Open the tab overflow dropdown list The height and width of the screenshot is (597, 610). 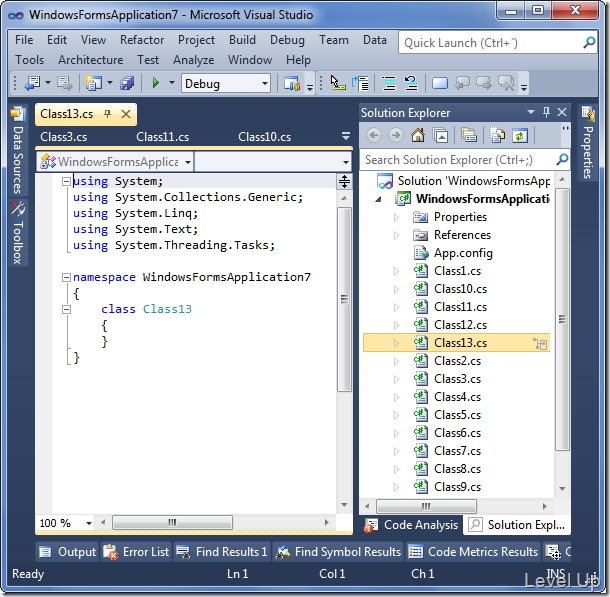click(345, 137)
